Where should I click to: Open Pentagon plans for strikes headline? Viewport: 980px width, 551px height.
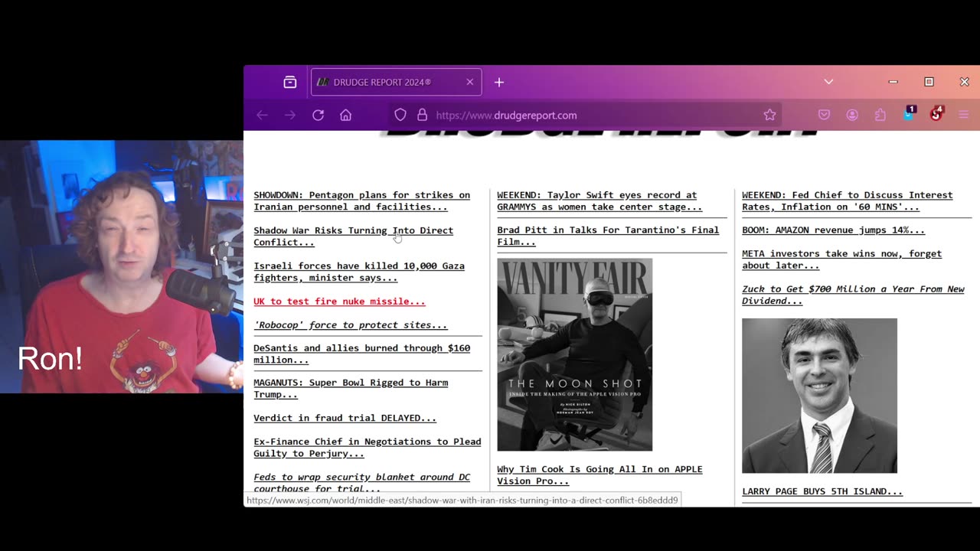pos(361,201)
